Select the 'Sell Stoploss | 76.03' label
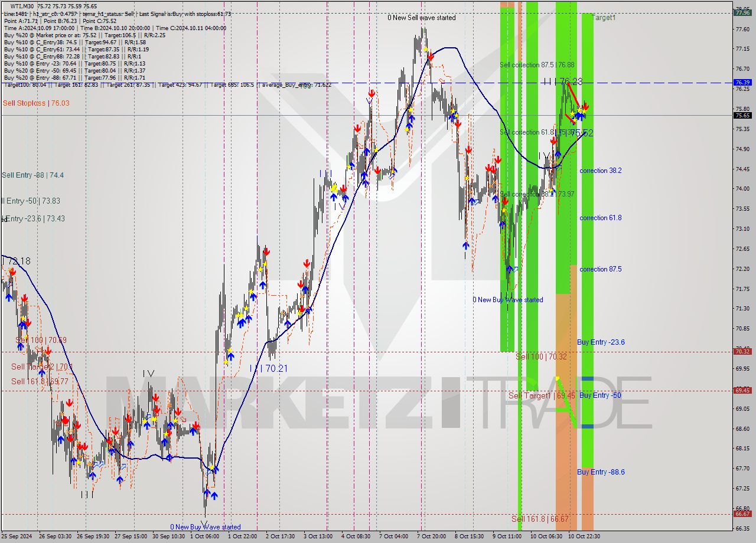 pyautogui.click(x=36, y=103)
